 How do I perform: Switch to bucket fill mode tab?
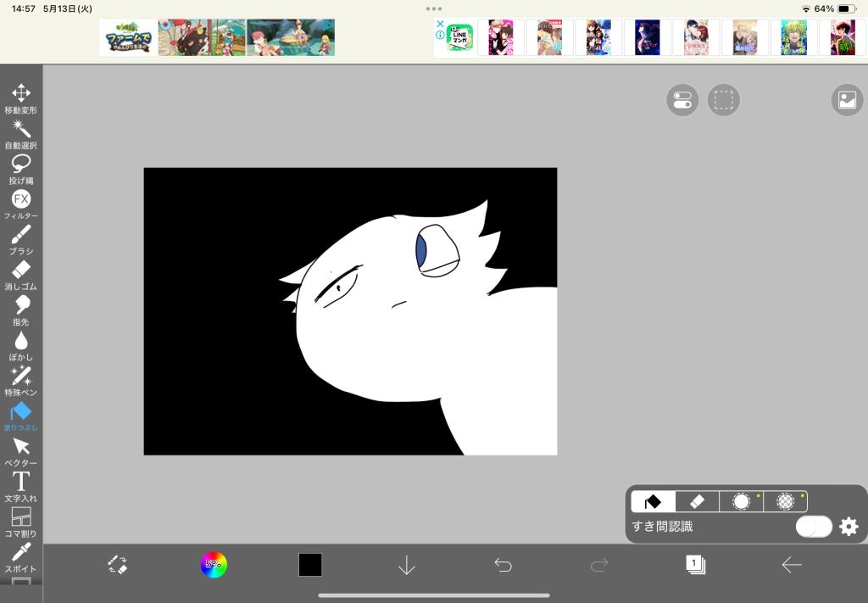click(654, 501)
